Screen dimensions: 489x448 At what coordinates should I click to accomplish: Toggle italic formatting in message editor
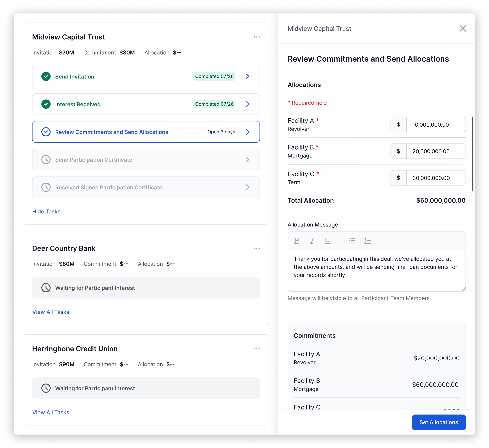point(312,241)
